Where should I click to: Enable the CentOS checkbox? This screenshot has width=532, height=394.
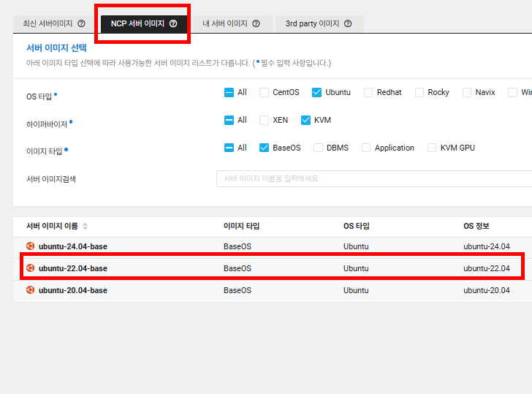click(x=265, y=92)
